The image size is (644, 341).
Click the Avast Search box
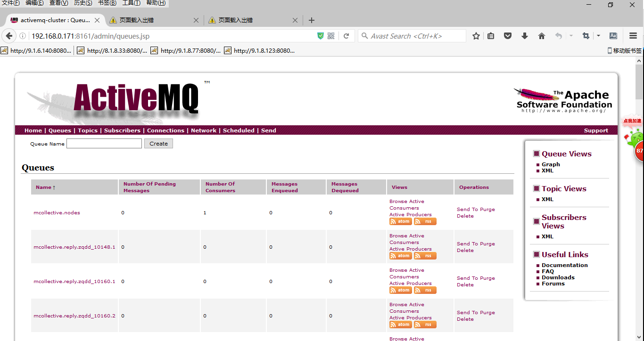(412, 36)
